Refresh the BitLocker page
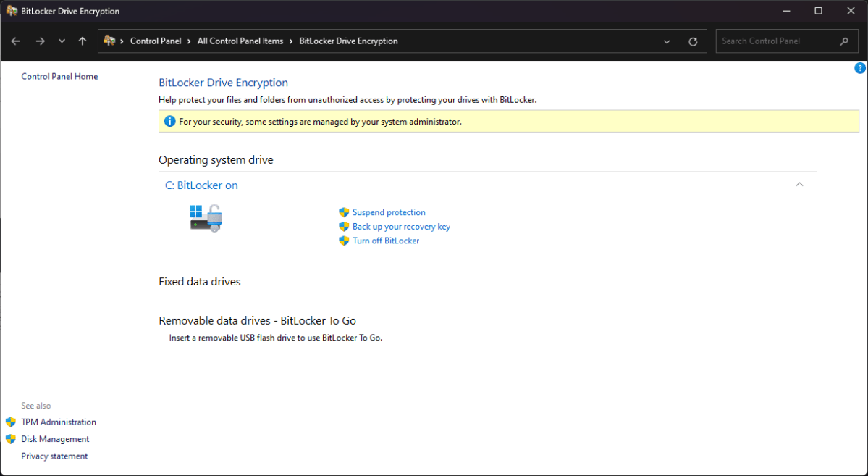 pos(693,41)
